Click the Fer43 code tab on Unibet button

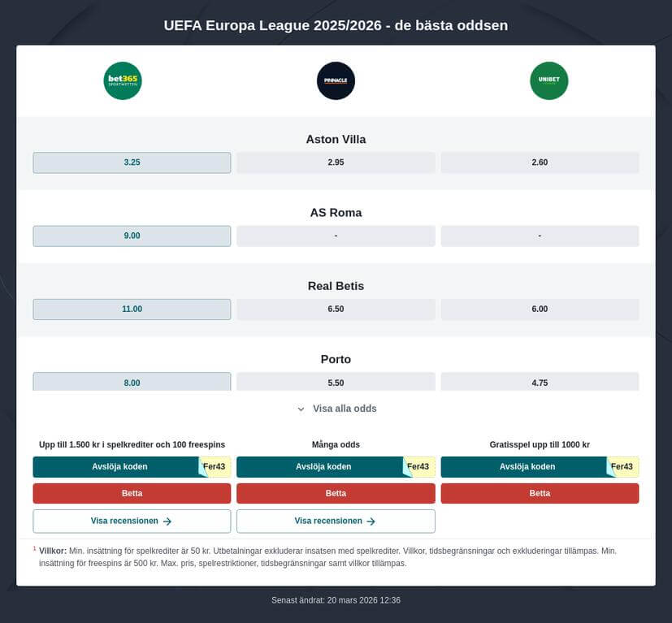pos(622,466)
